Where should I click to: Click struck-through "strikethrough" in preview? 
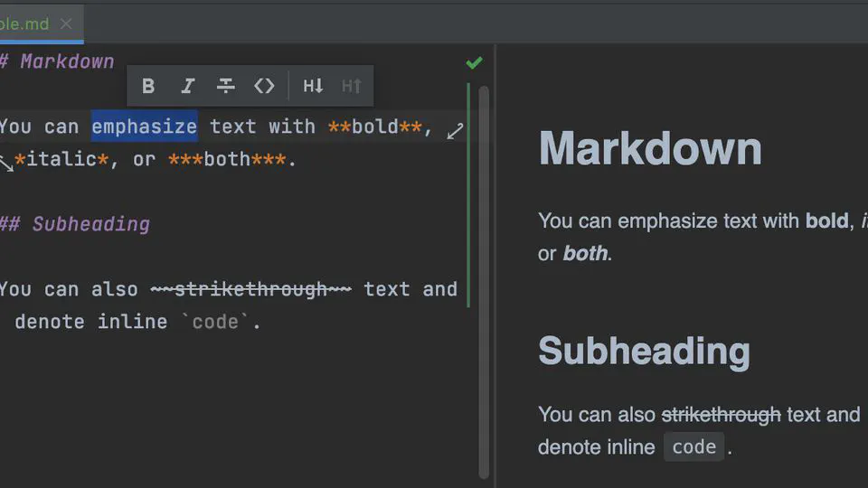tap(721, 415)
